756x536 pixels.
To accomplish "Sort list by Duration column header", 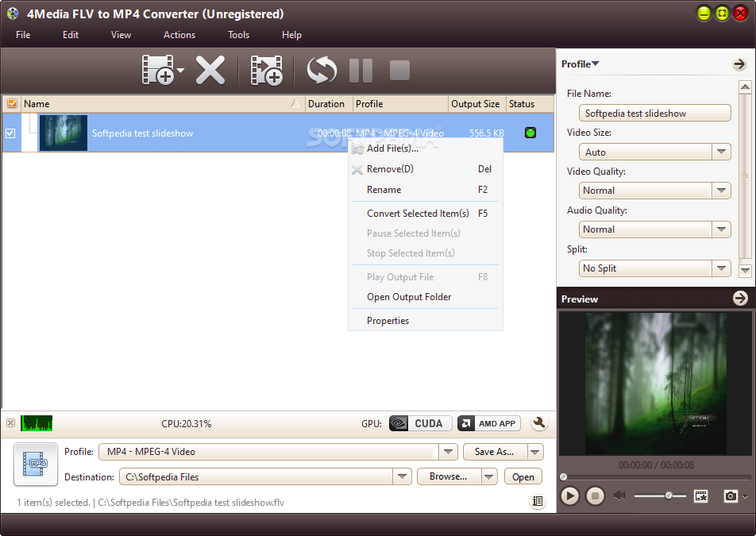I will point(328,104).
